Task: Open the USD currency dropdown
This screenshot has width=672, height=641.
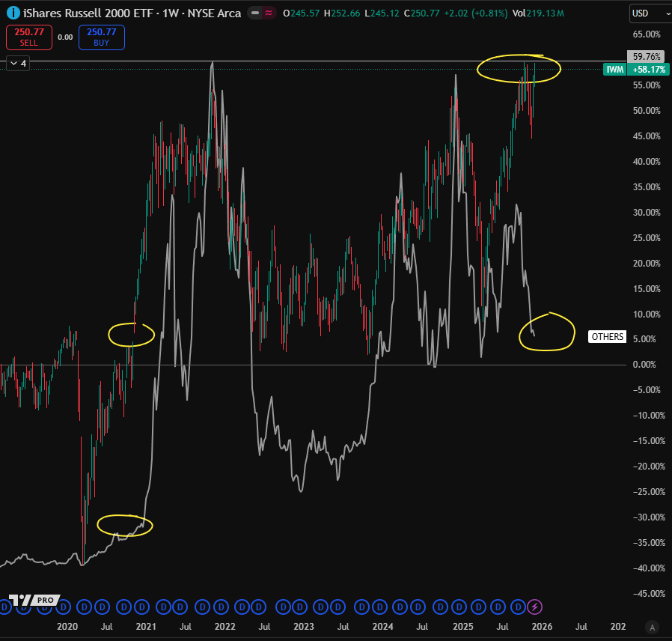Action: pos(650,13)
